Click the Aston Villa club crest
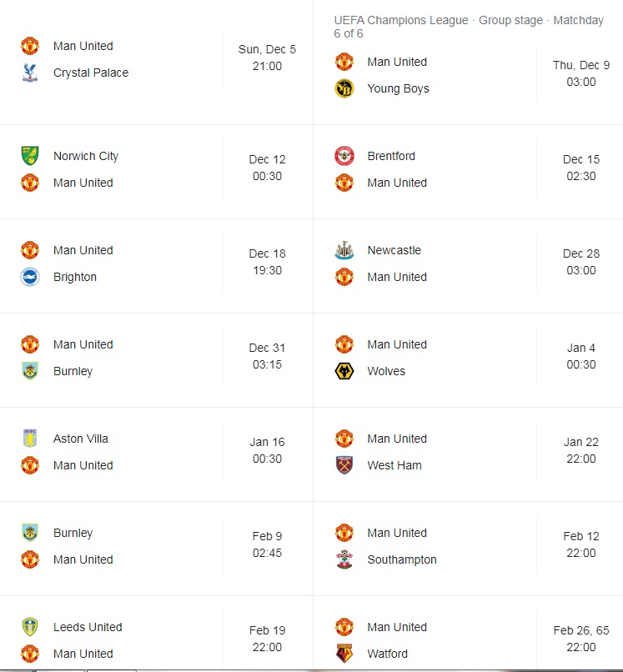 tap(30, 439)
